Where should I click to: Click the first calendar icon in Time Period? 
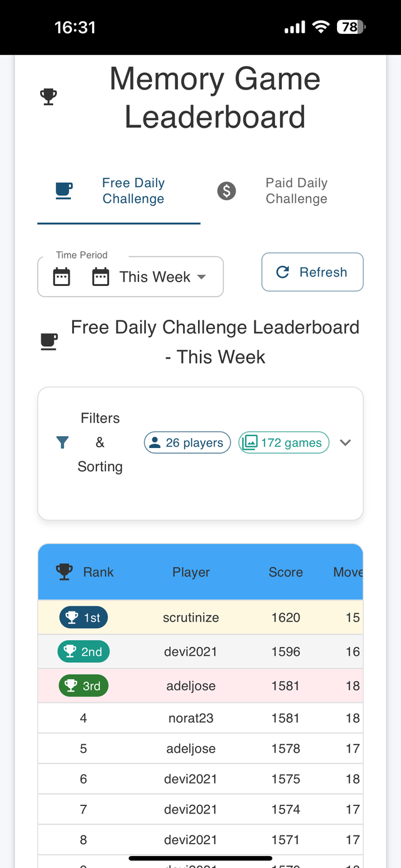click(61, 277)
